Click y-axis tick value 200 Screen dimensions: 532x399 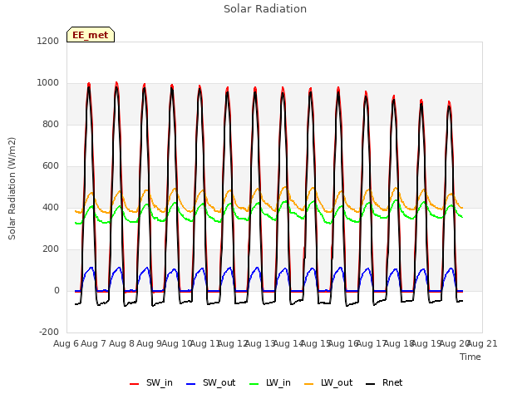[51, 249]
